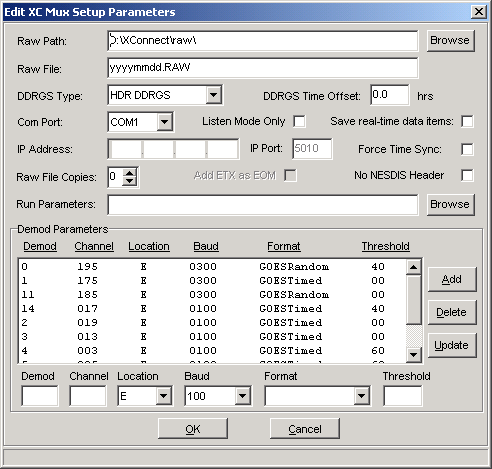Image resolution: width=492 pixels, height=469 pixels.
Task: Click the Threshold entry field
Action: coord(403,396)
